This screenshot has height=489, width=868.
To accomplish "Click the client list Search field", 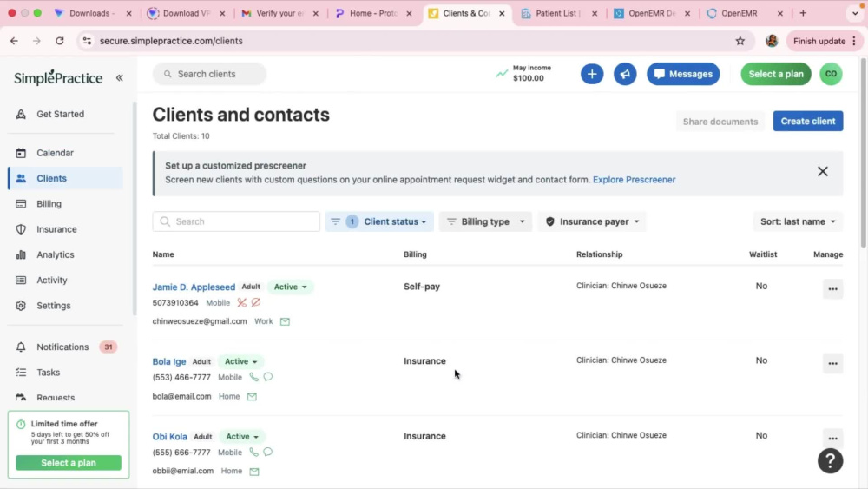I will click(236, 221).
